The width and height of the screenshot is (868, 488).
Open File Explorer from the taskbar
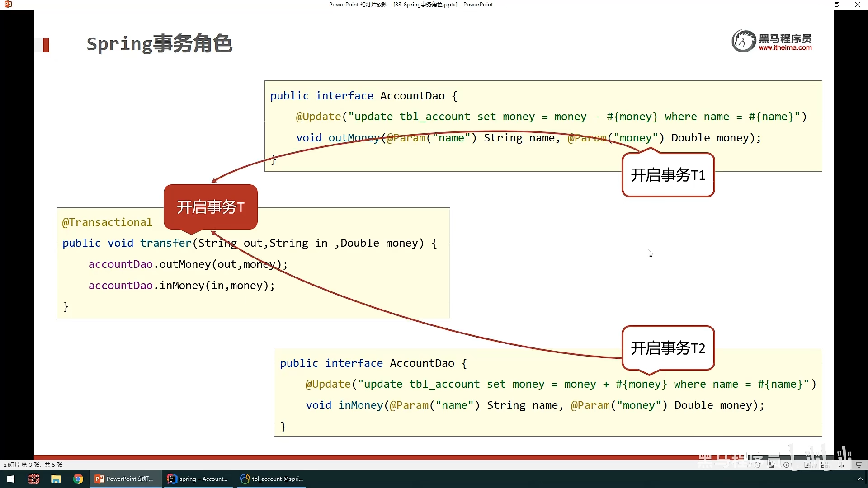tap(56, 479)
